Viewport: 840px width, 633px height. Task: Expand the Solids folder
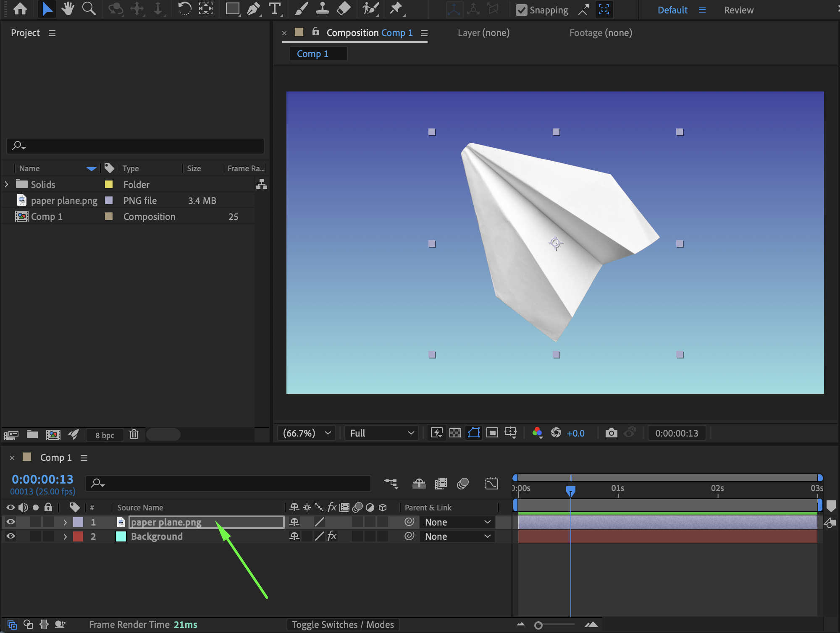(x=6, y=184)
